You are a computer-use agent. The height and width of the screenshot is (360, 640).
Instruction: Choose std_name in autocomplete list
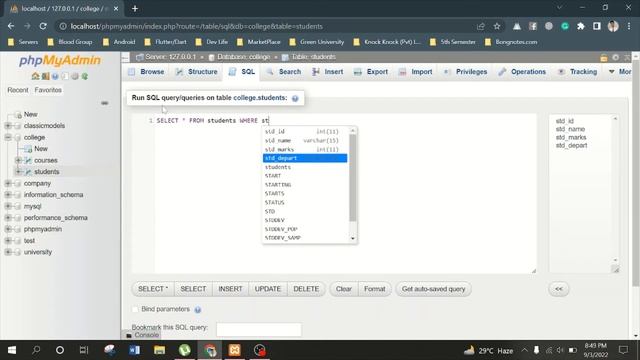point(305,140)
